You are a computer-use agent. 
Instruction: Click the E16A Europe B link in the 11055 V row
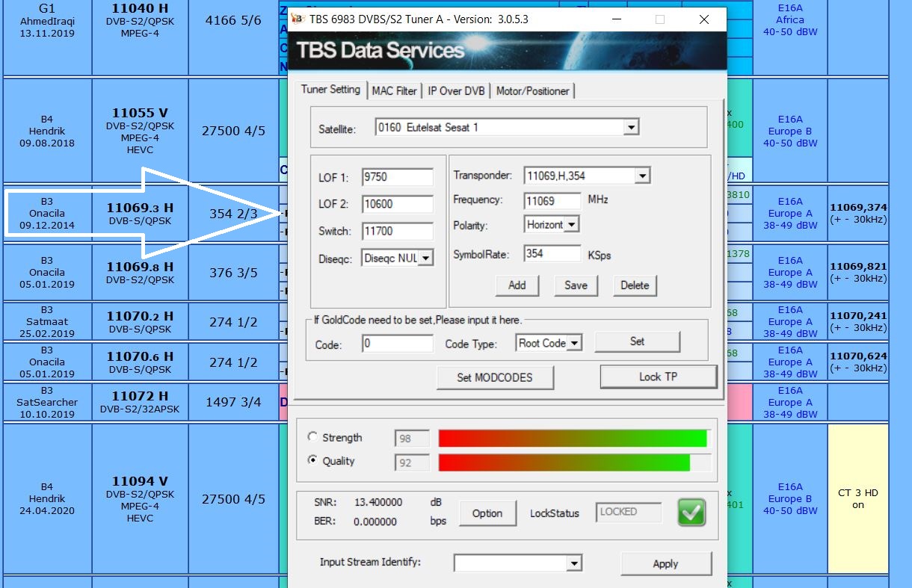pyautogui.click(x=790, y=131)
